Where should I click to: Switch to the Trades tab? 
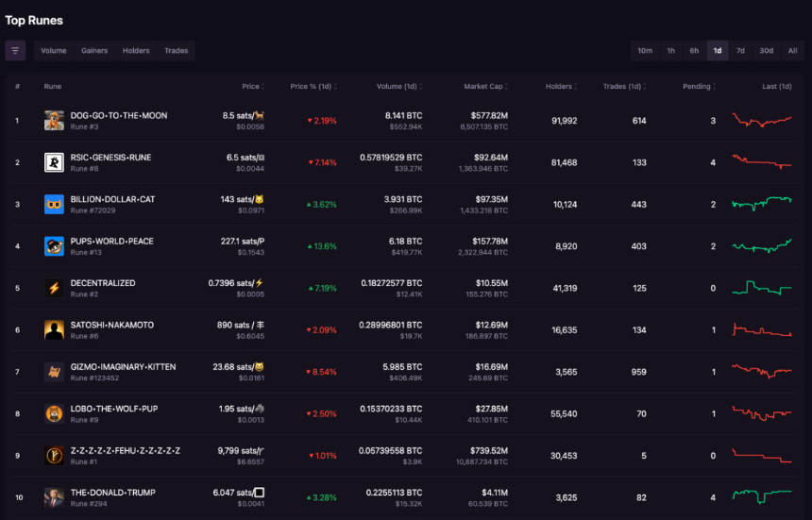pyautogui.click(x=176, y=51)
